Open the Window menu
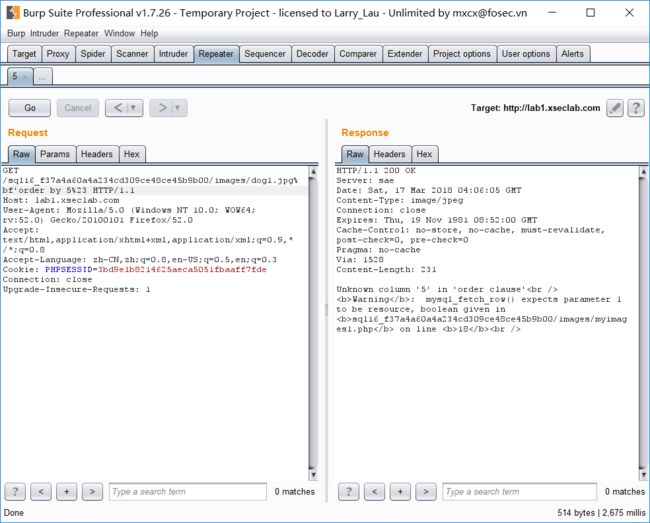 [119, 33]
